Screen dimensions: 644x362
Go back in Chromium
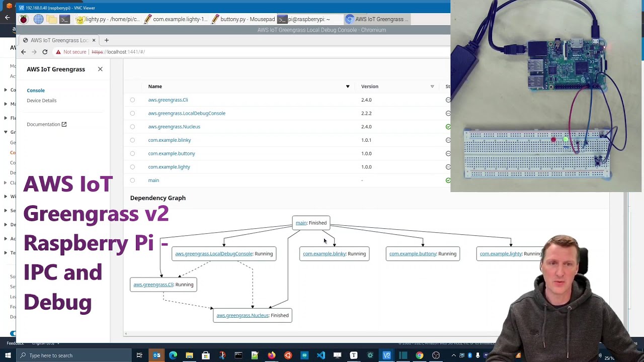pos(23,52)
